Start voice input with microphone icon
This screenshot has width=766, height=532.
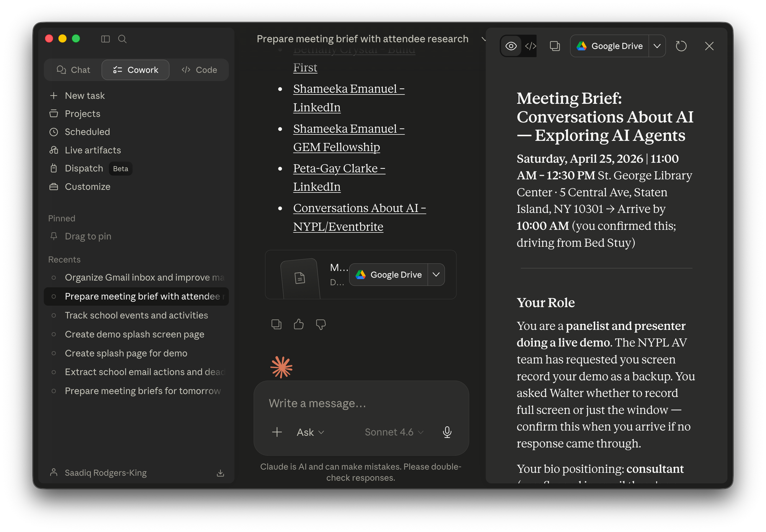click(x=447, y=432)
